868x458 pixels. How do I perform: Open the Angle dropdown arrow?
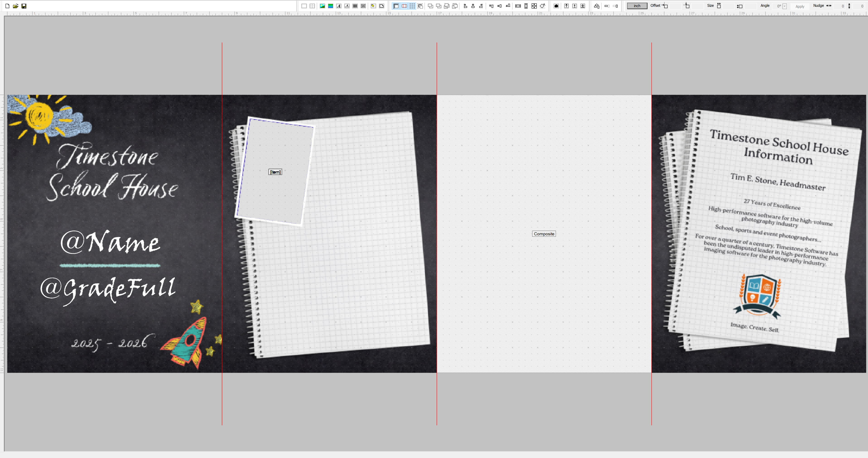click(x=785, y=6)
